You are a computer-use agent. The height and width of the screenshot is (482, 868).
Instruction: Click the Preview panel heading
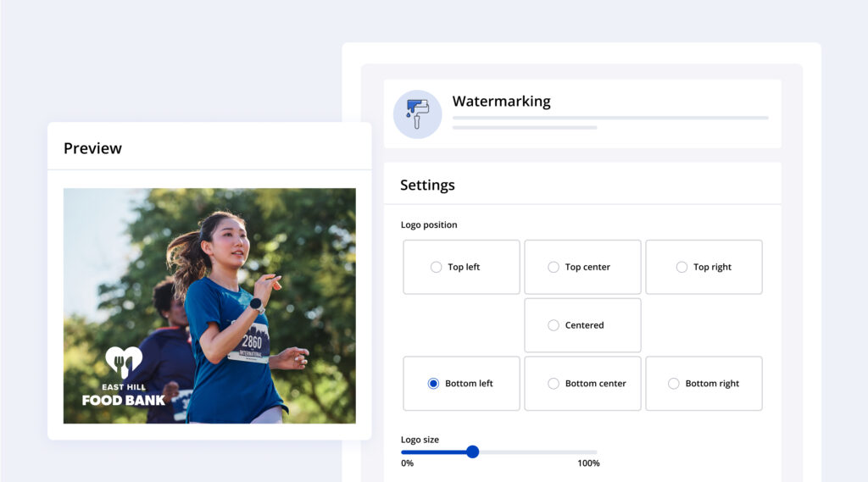(92, 148)
